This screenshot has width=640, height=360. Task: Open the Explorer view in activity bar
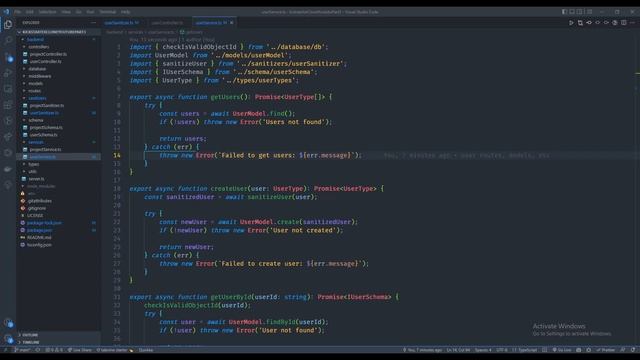[x=8, y=24]
